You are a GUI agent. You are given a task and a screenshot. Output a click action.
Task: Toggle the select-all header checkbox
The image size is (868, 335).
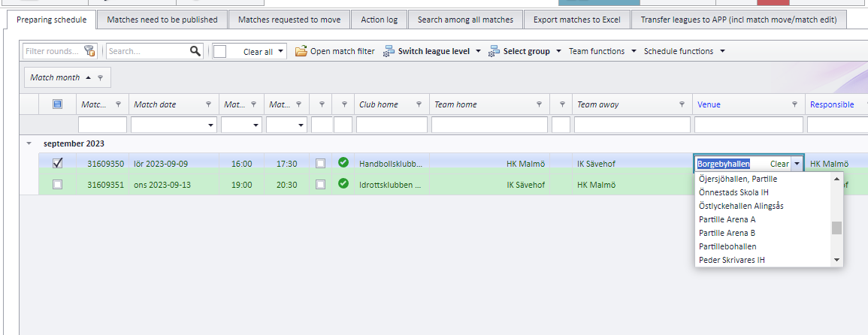58,104
